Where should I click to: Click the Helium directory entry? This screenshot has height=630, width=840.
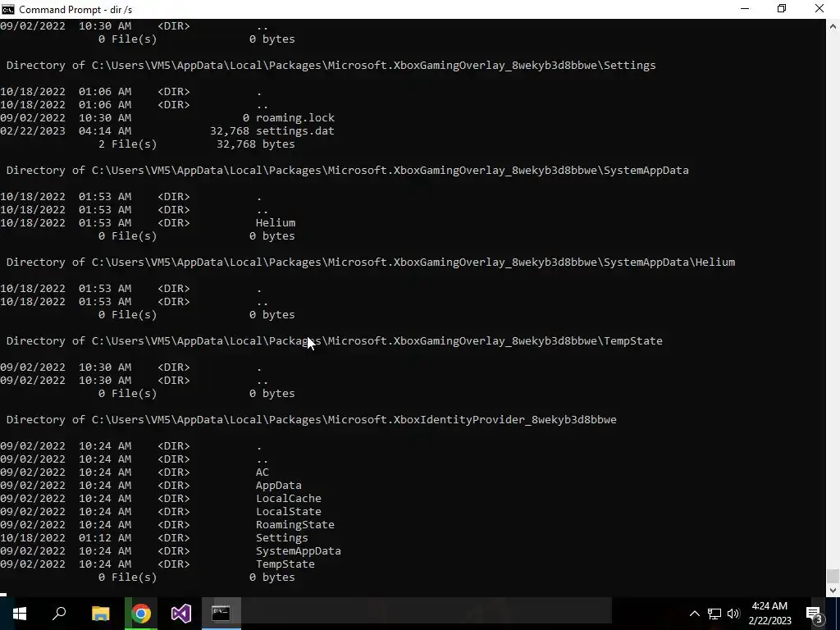(x=276, y=223)
